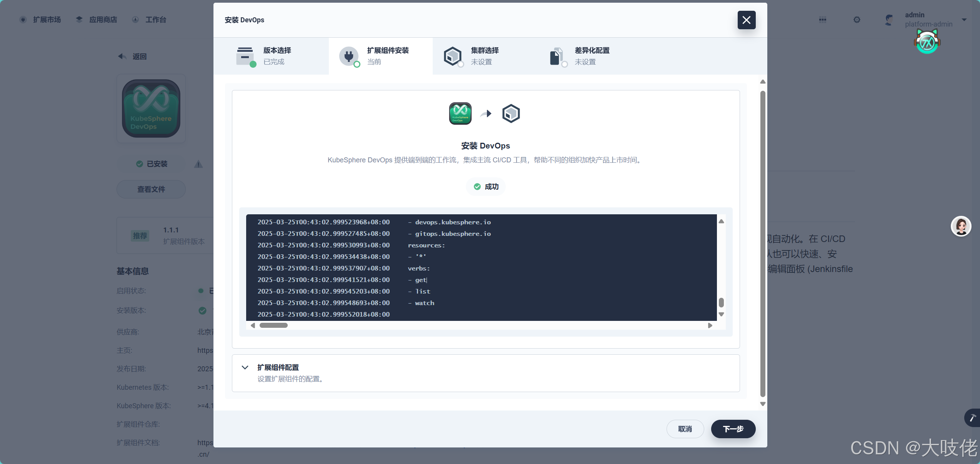Click the document icon on 差异化配置 step

pyautogui.click(x=557, y=56)
